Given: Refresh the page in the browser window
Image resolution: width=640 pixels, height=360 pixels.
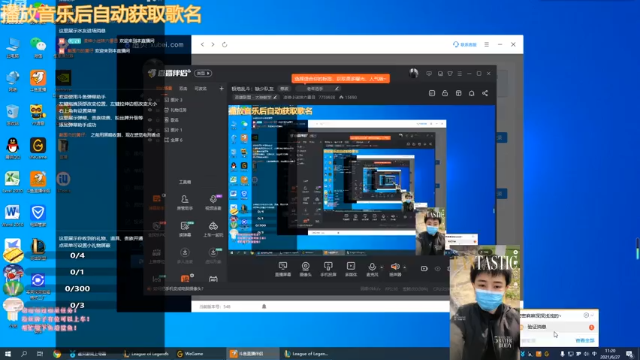Looking at the screenshot, I should click(224, 44).
